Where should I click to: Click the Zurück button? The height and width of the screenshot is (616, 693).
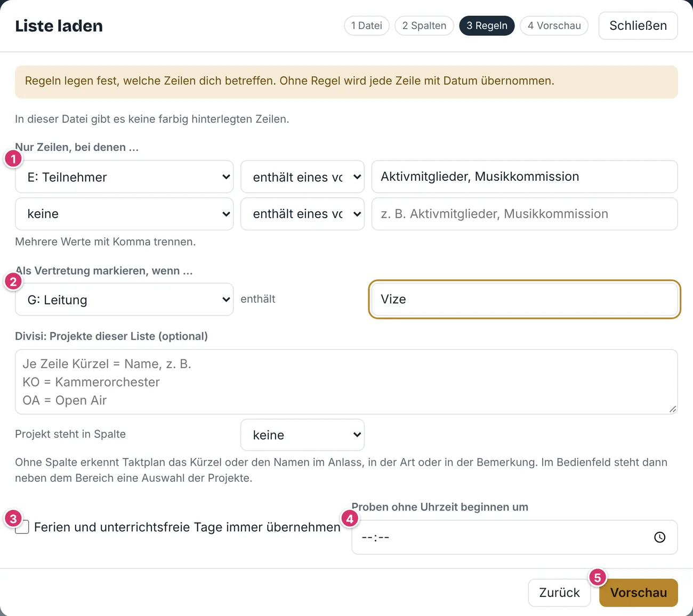click(x=559, y=593)
